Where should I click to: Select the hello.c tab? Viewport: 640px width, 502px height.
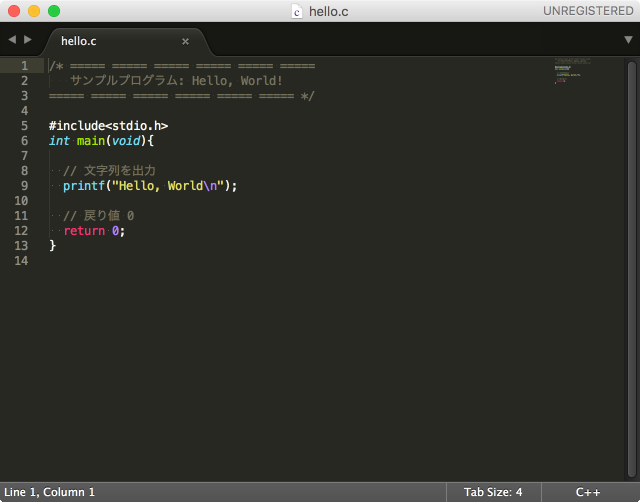pos(127,41)
